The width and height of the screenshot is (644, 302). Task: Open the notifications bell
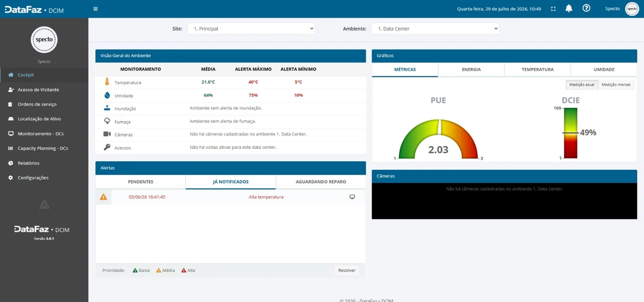[569, 8]
